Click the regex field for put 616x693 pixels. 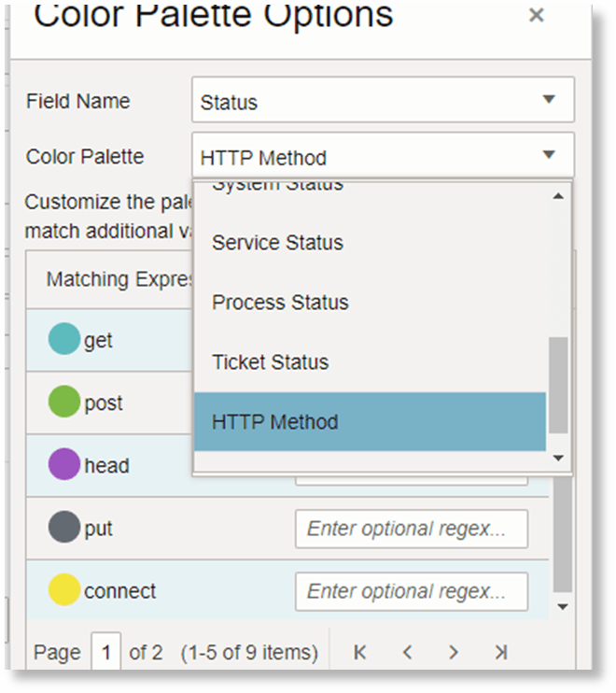pyautogui.click(x=411, y=529)
